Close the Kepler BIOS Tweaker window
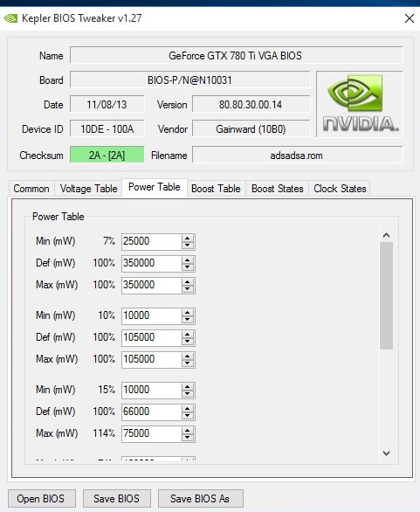Image resolution: width=420 pixels, height=512 pixels. (x=410, y=18)
